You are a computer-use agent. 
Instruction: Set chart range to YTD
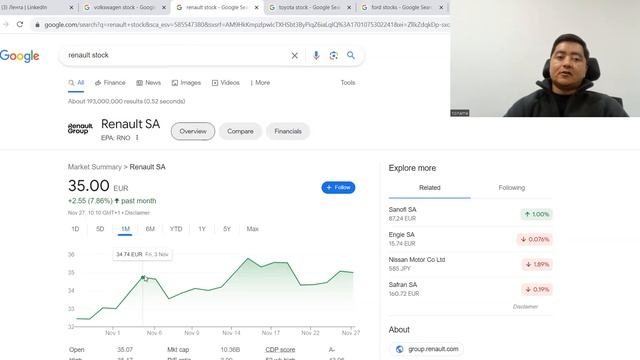[x=176, y=229]
